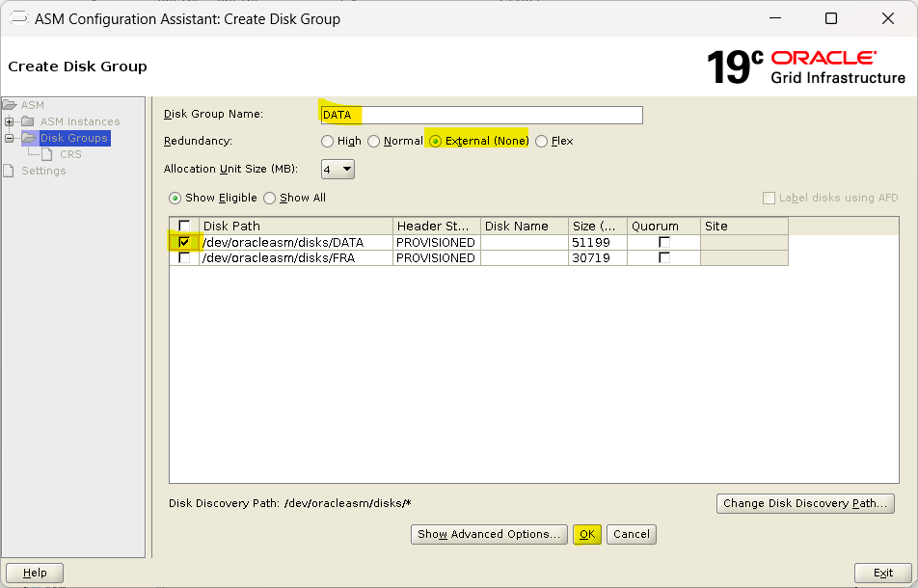Screen dimensions: 918x588
Task: Click the Disk Discovery Path text
Action: point(290,503)
